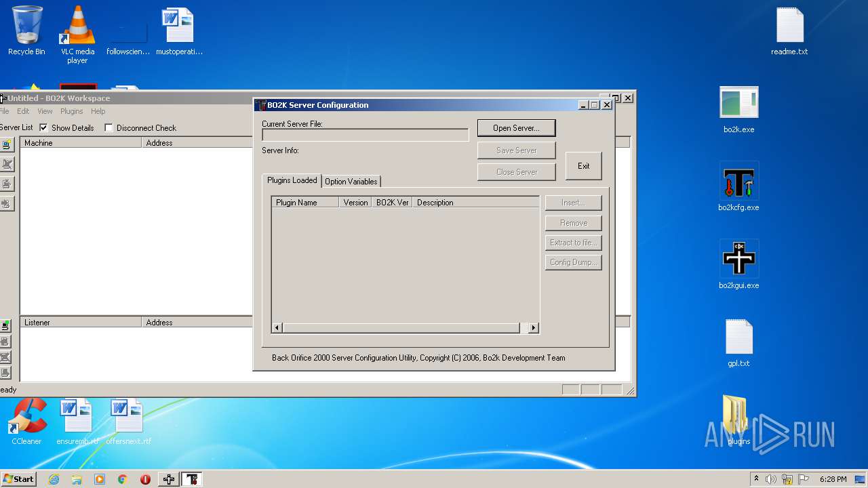This screenshot has width=868, height=488.
Task: Launch Windows Media Player from taskbar
Action: [x=100, y=479]
